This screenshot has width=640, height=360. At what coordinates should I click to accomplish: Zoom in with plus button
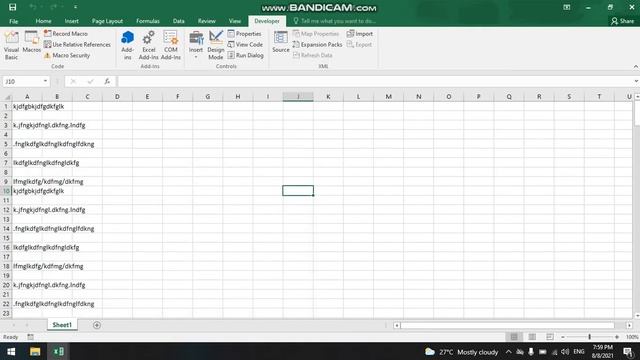(x=617, y=337)
